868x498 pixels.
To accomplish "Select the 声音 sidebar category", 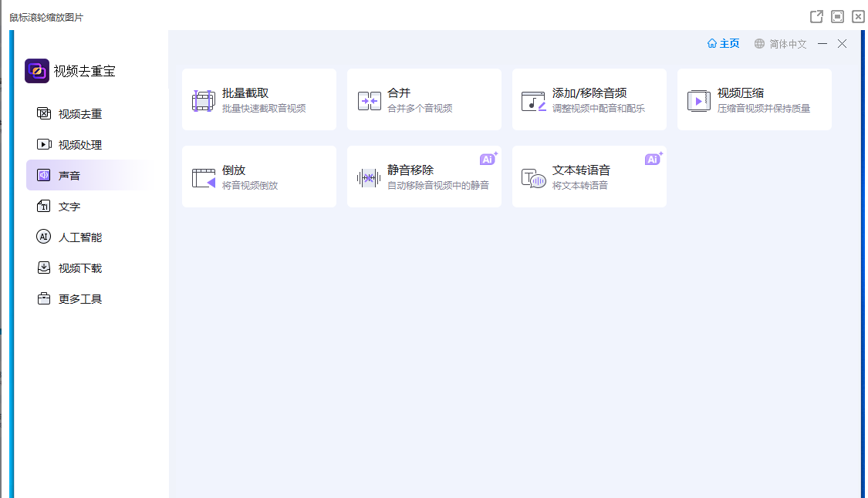I will [x=69, y=176].
